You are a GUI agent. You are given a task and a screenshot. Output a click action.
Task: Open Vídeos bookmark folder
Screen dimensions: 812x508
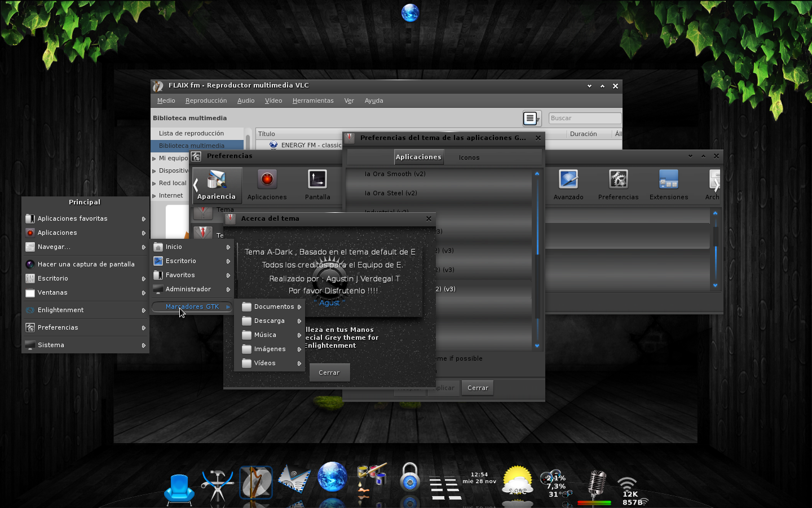point(270,363)
